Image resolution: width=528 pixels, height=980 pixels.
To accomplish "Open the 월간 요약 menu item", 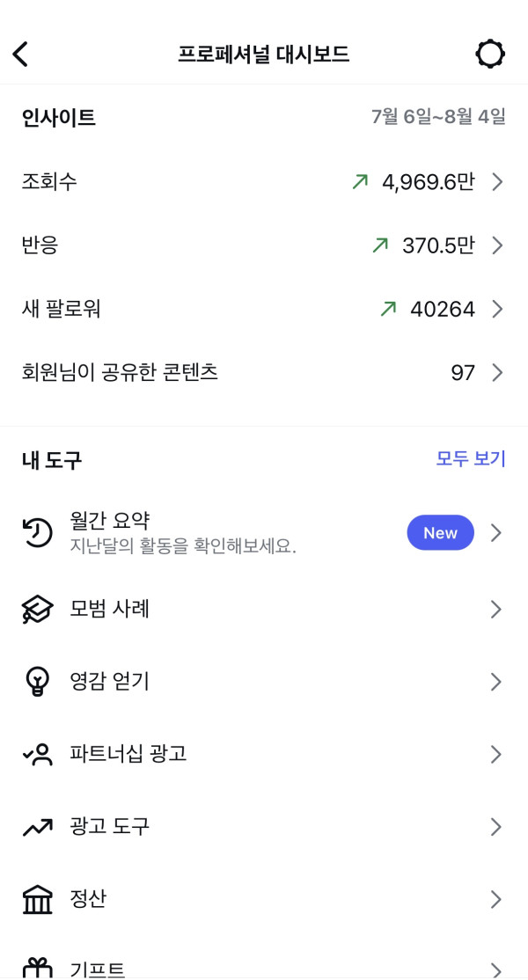I will coord(183,533).
